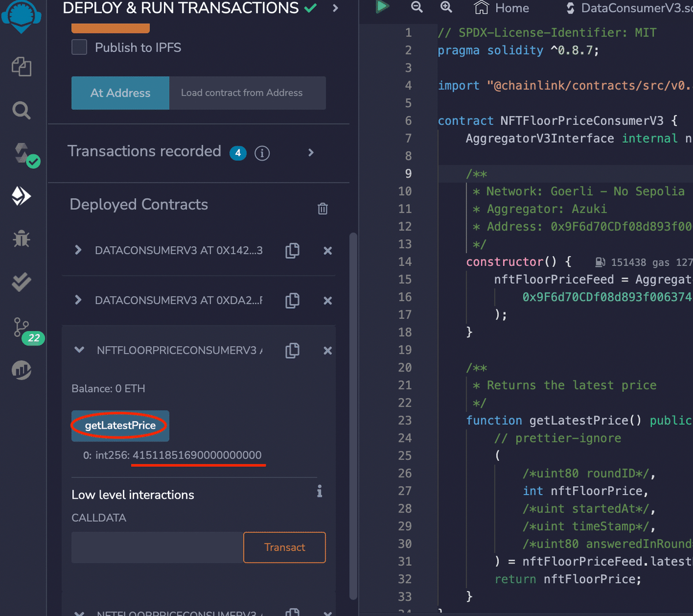Click the transactions recorded count badge 4
The height and width of the screenshot is (616, 693).
(x=238, y=153)
